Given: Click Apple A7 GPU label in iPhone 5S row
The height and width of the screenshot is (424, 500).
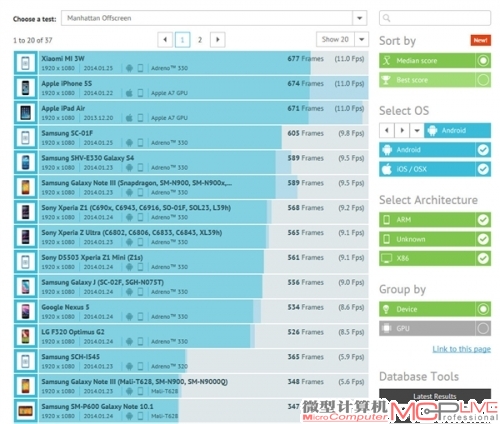Looking at the screenshot, I should pos(169,93).
